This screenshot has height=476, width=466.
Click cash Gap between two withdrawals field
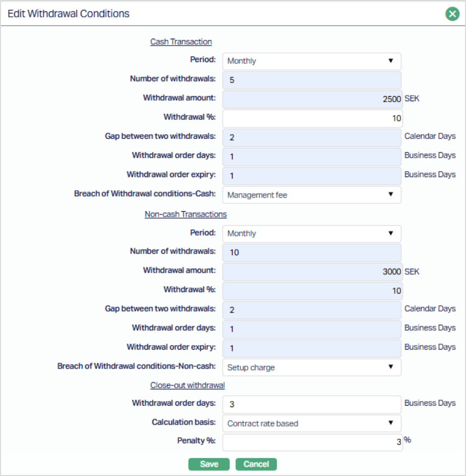pyautogui.click(x=311, y=137)
